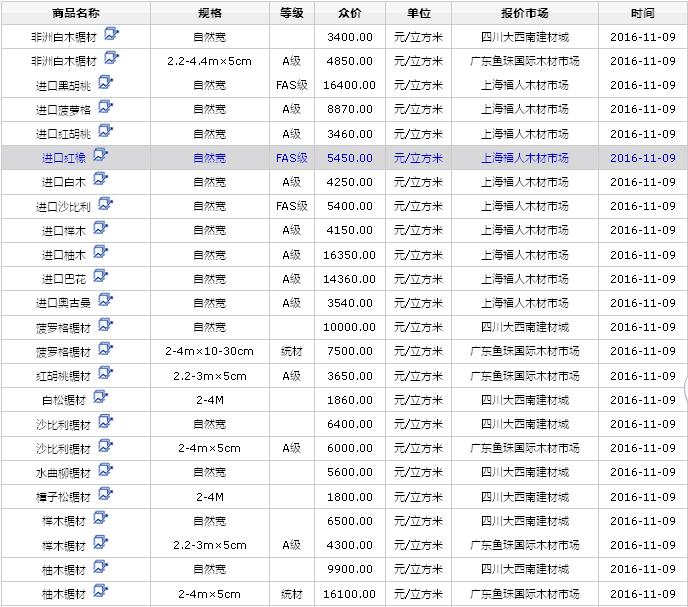Open price chart icon for 进口红橡
Screen dimensions: 688x607
pos(100,156)
